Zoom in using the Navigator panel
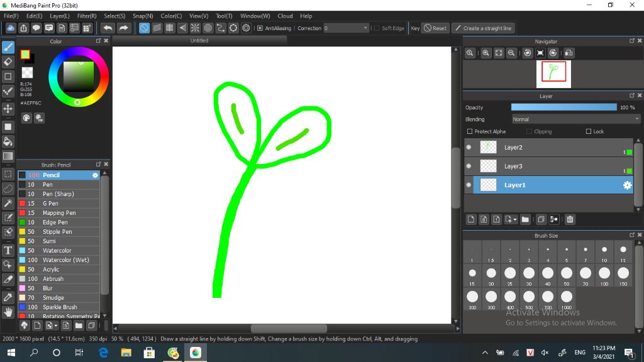 point(486,53)
